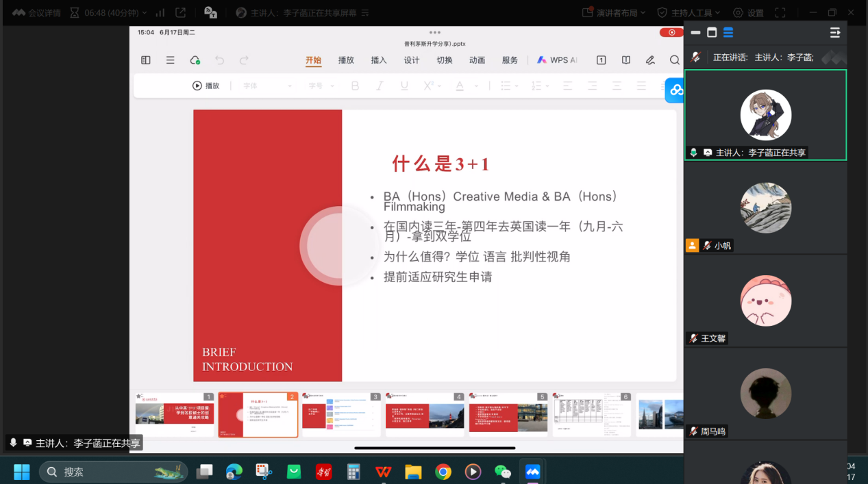Select slide thumbnail 5

click(508, 414)
